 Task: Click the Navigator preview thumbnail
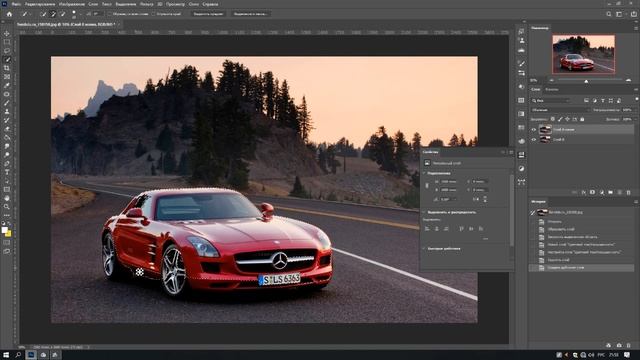[x=584, y=54]
